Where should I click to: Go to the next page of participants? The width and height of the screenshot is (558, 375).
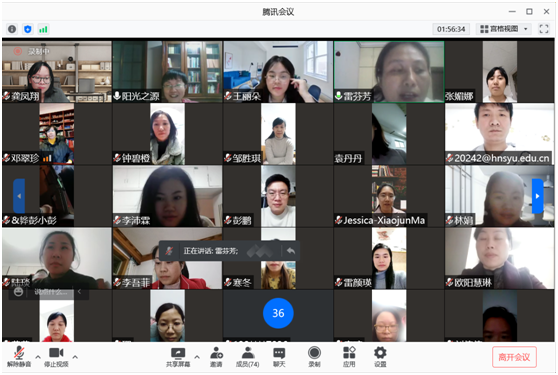537,196
